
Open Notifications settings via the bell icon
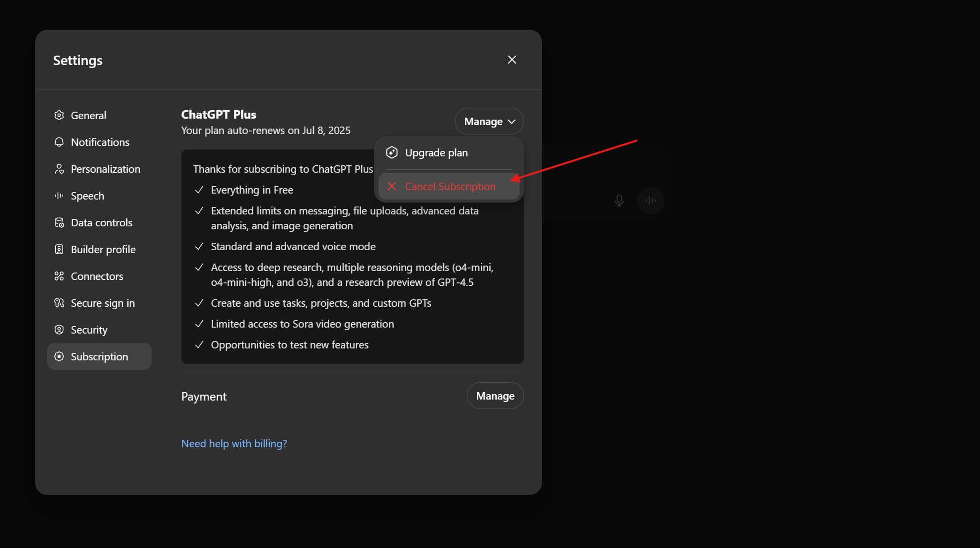(59, 142)
